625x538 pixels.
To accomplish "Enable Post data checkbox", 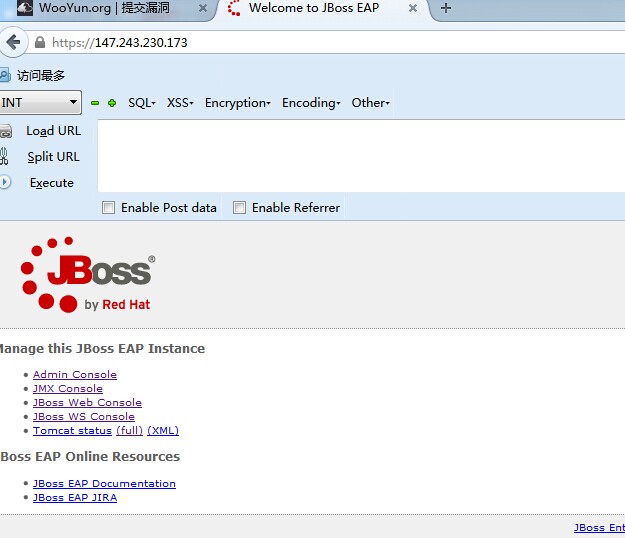I will coord(108,208).
